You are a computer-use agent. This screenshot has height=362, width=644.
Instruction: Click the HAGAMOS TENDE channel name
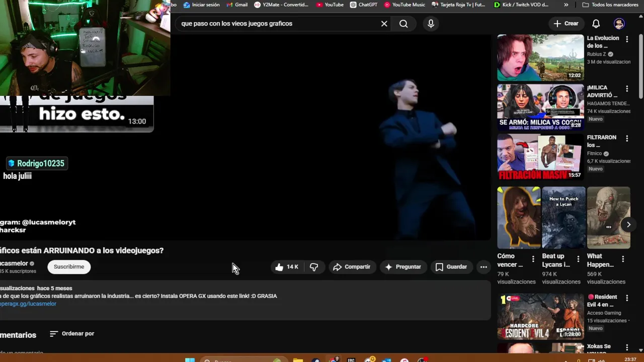pyautogui.click(x=608, y=104)
